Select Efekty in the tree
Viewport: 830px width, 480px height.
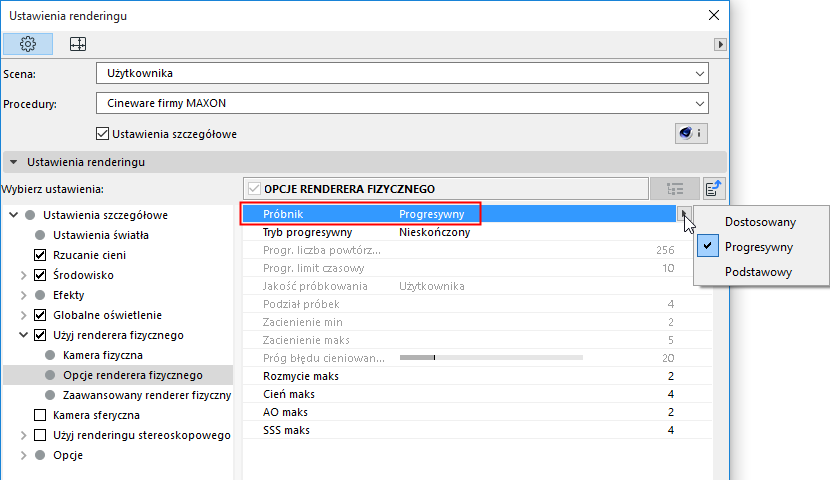pos(69,295)
